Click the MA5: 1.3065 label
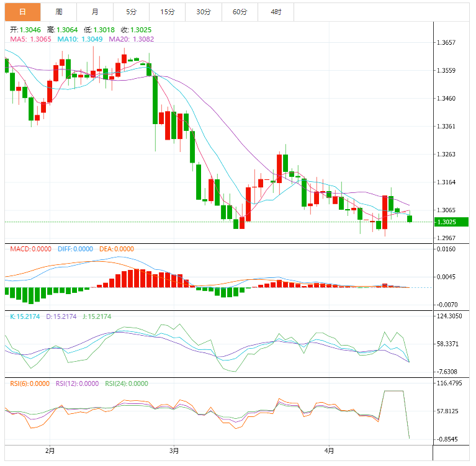Viewport: 476px width, 466px height. [30, 39]
